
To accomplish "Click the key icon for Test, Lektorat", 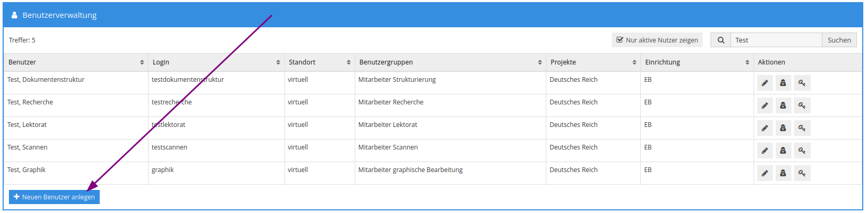I will tap(802, 128).
